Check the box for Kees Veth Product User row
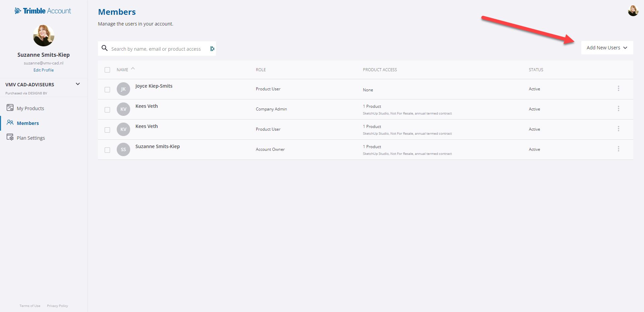The width and height of the screenshot is (644, 312). [x=107, y=130]
